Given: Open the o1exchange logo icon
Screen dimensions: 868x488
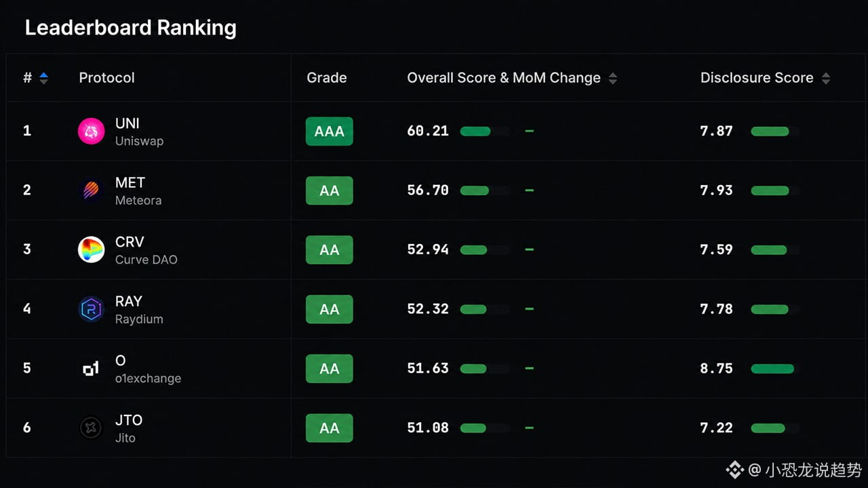Looking at the screenshot, I should [x=91, y=368].
